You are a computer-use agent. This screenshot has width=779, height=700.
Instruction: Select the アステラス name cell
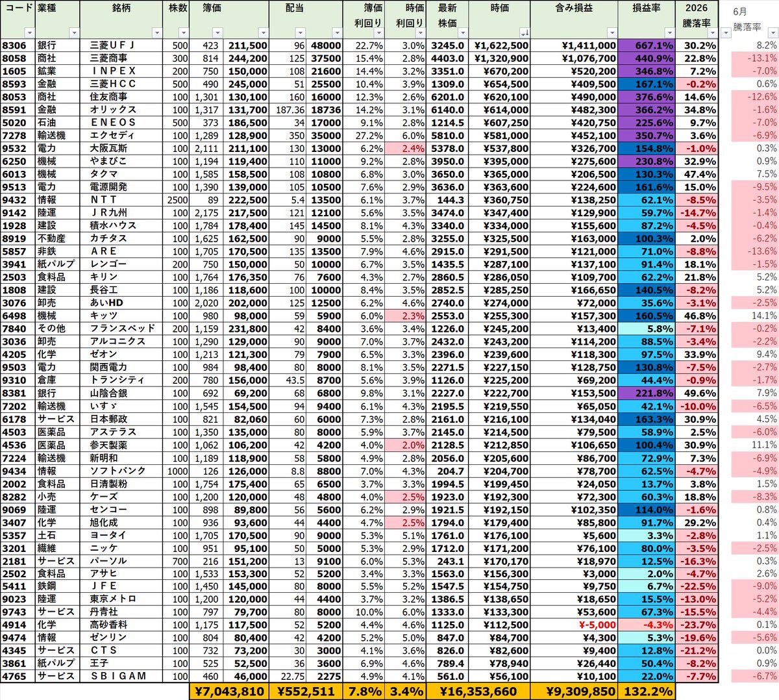121,432
